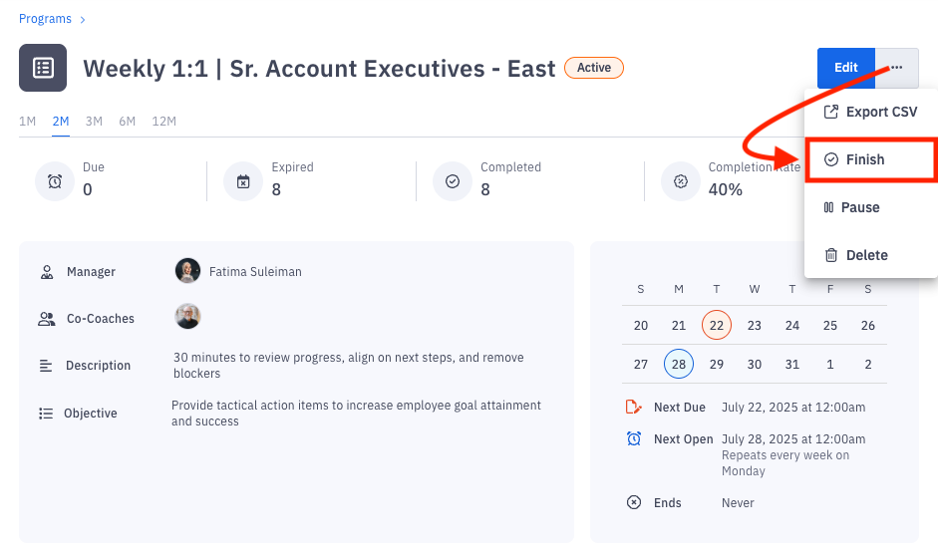Image resolution: width=938 pixels, height=560 pixels.
Task: Switch to the 1M time range tab
Action: pos(28,122)
